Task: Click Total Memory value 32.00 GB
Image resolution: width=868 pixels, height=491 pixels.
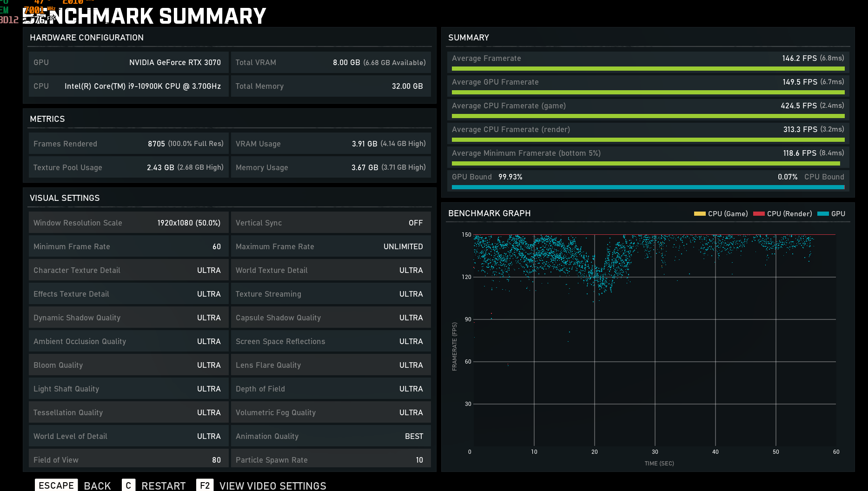Action: (x=407, y=86)
